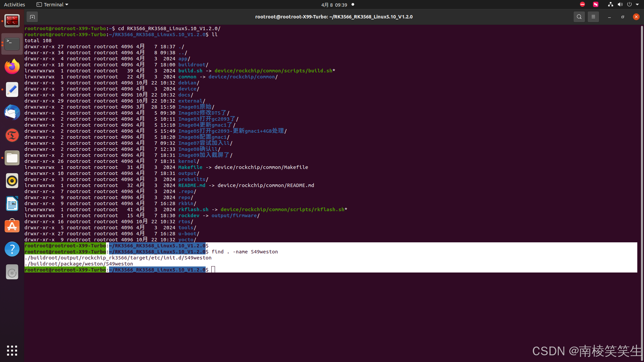Launch Rhythmbox music player
The image size is (644, 362).
coord(12,181)
